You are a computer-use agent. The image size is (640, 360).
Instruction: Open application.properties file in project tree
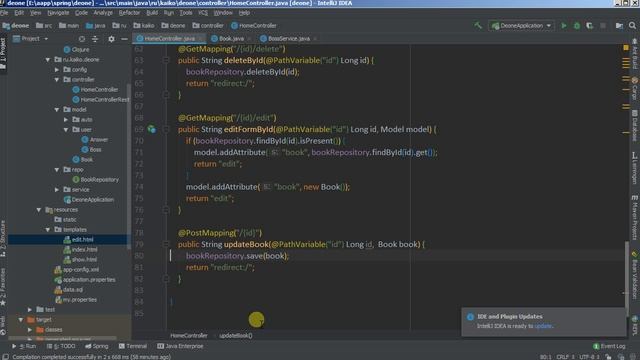pyautogui.click(x=85, y=280)
